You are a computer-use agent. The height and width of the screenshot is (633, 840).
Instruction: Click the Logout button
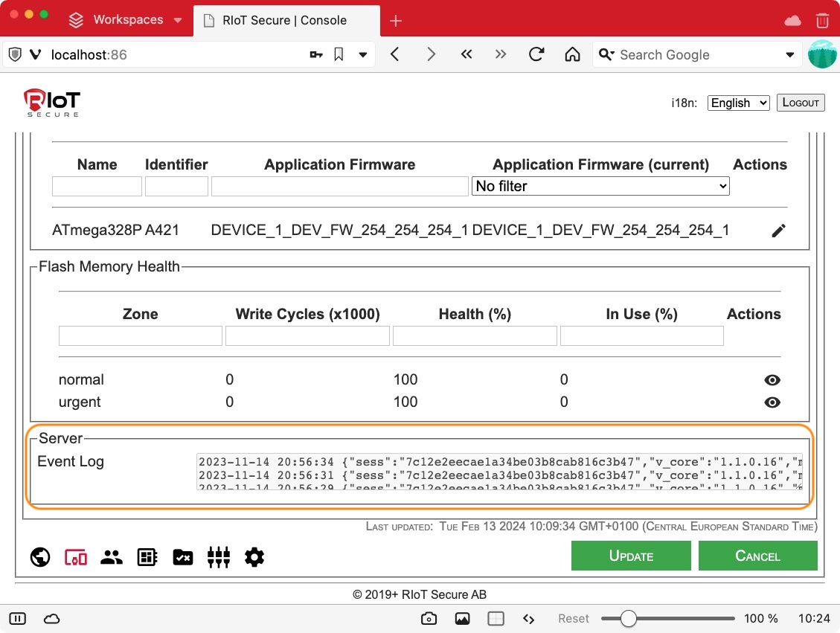tap(801, 103)
